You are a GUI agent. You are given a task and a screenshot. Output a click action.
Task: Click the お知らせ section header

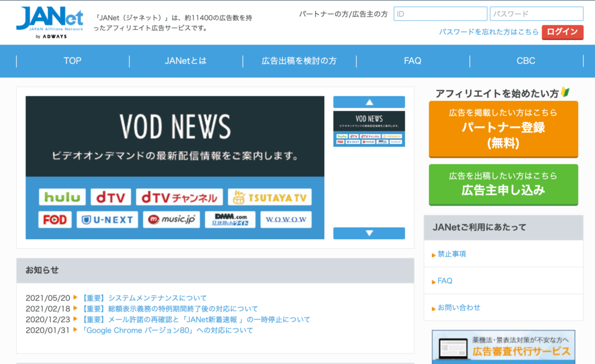click(x=215, y=271)
